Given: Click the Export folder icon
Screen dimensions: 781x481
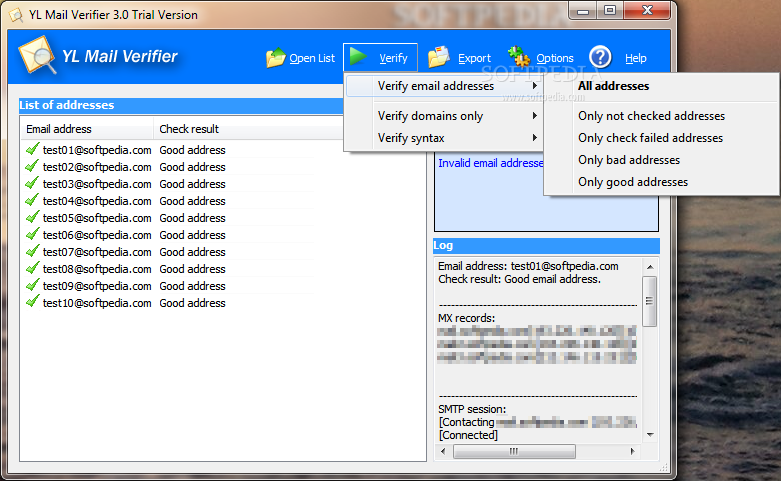Looking at the screenshot, I should [439, 57].
